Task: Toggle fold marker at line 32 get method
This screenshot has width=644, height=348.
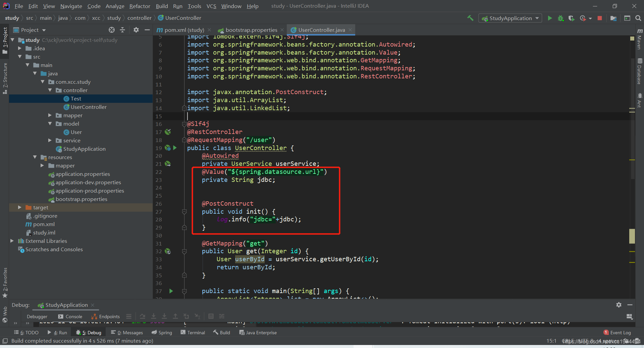Action: [x=184, y=251]
